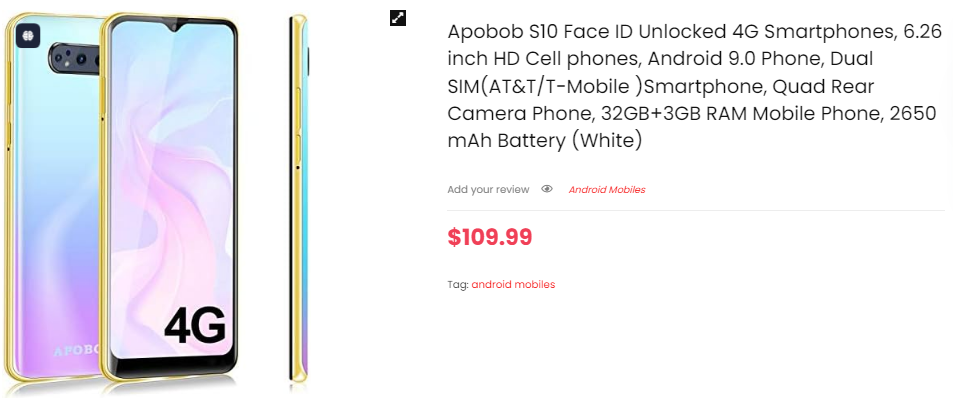Click "(White)" at the end of the title
The width and height of the screenshot is (953, 419).
pos(604,141)
